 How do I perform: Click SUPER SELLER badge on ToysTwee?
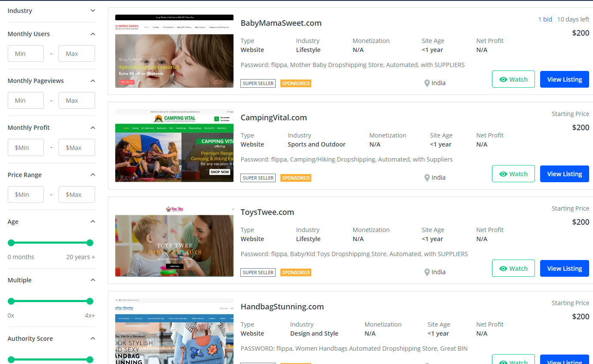(x=258, y=272)
